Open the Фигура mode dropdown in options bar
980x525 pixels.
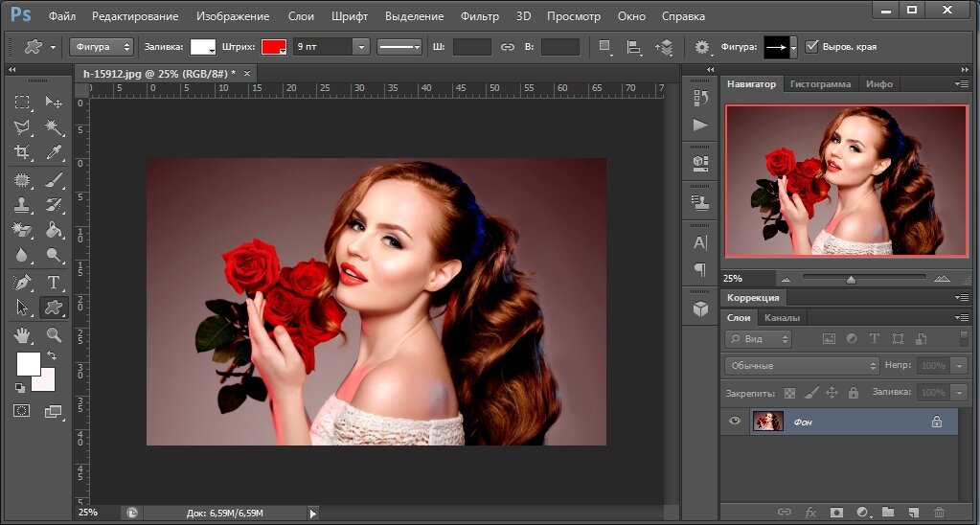101,47
